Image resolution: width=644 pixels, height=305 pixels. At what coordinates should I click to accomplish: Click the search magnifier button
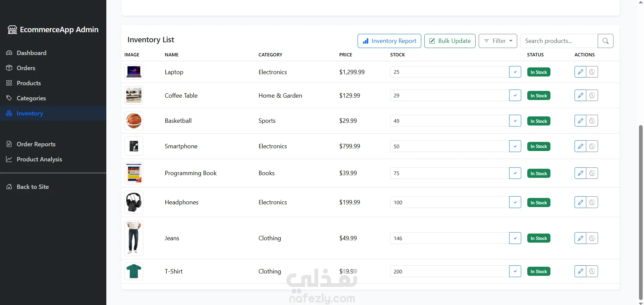(605, 41)
